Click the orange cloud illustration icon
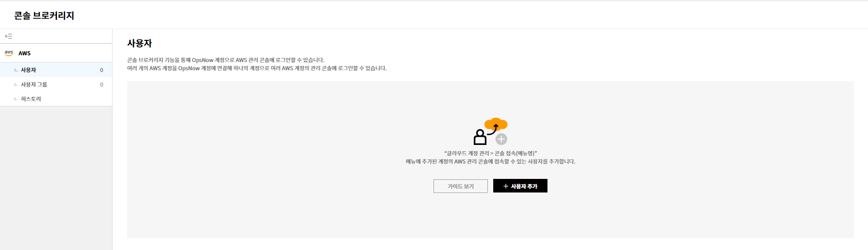The width and height of the screenshot is (868, 250). tap(496, 124)
